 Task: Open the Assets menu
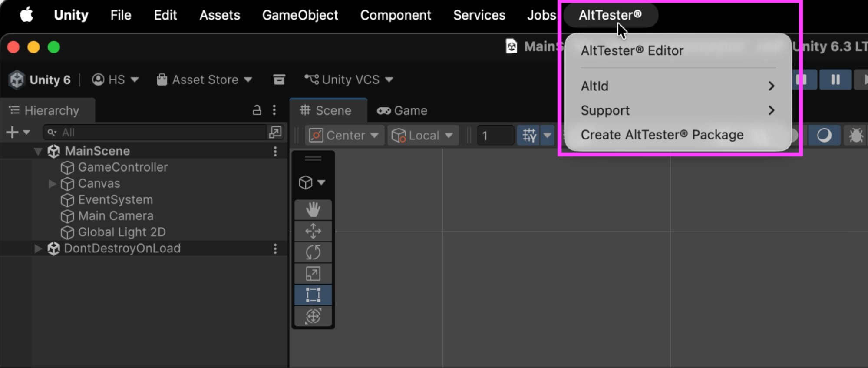(220, 15)
